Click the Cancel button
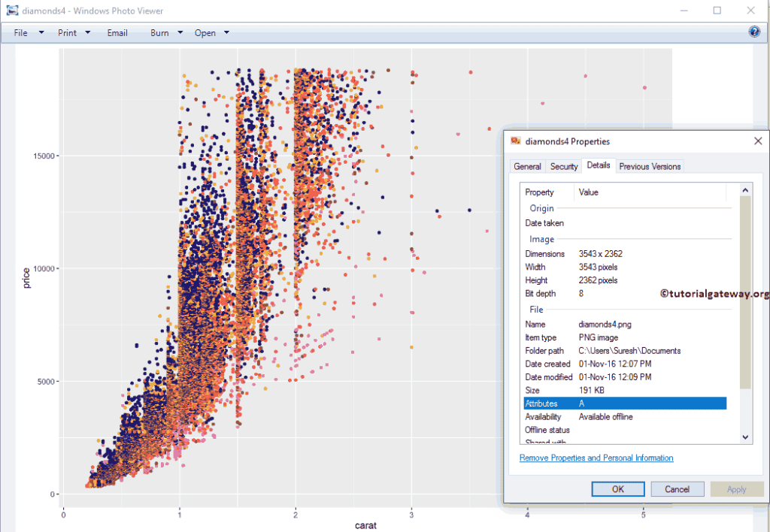This screenshot has width=770, height=532. 677,489
